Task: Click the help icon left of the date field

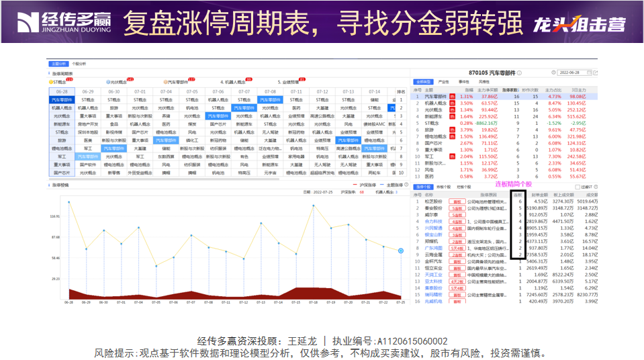Action: 553,73
